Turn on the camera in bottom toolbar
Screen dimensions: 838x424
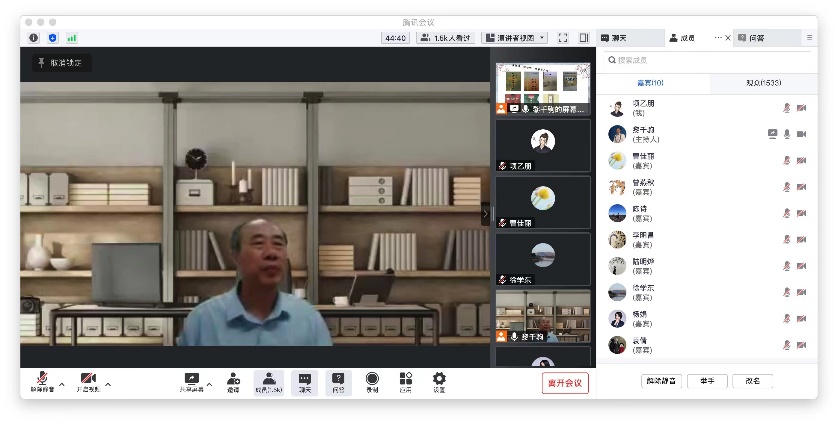coord(88,379)
